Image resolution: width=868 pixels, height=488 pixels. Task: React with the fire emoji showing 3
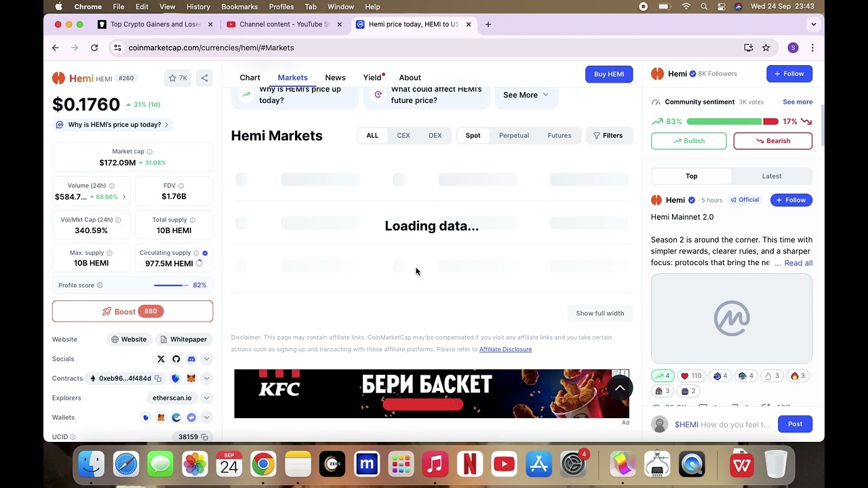pos(797,376)
